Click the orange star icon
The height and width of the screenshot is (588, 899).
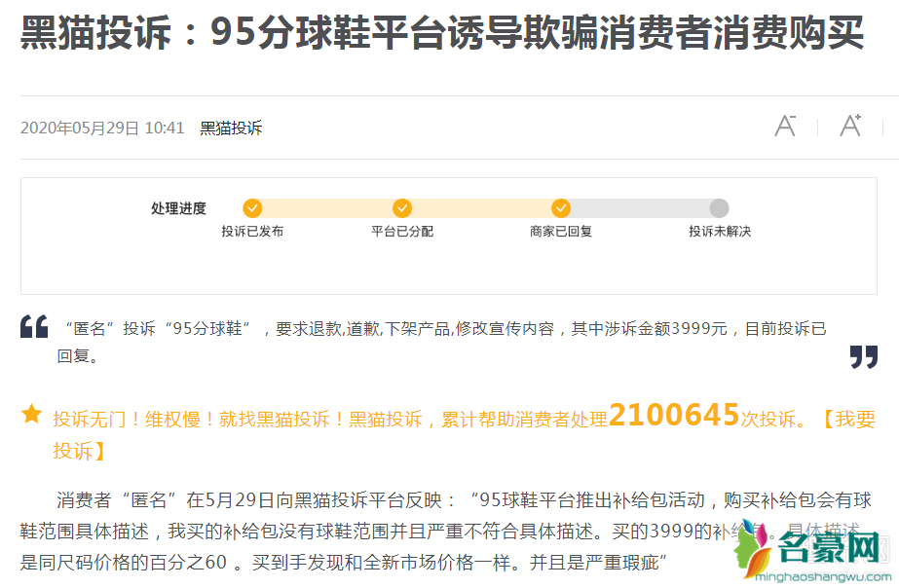(32, 416)
